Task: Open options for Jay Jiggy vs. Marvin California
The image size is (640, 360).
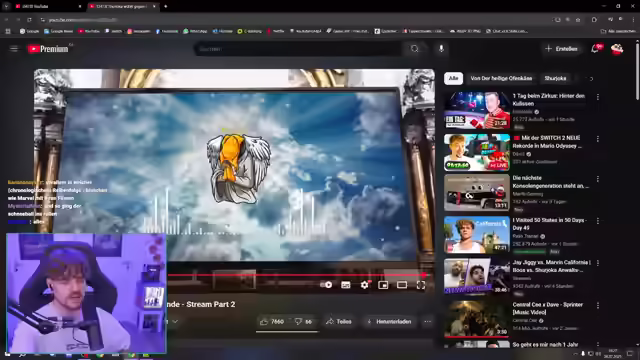Action: point(598,263)
